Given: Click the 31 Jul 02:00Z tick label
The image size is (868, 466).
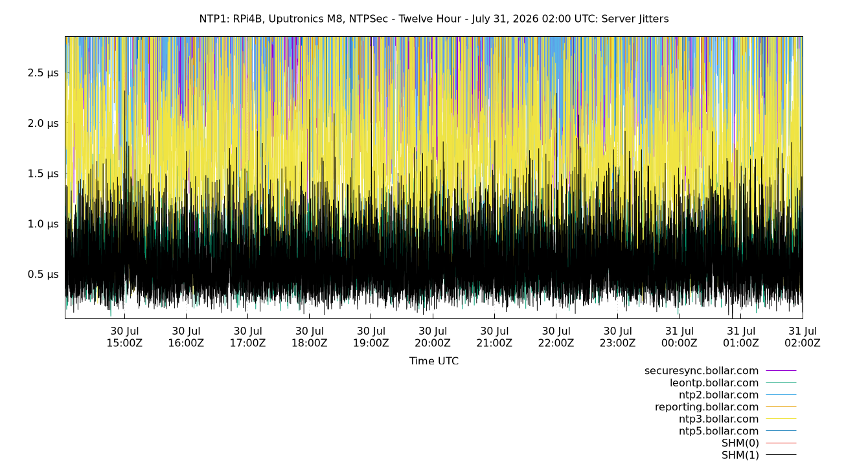Looking at the screenshot, I should (803, 337).
